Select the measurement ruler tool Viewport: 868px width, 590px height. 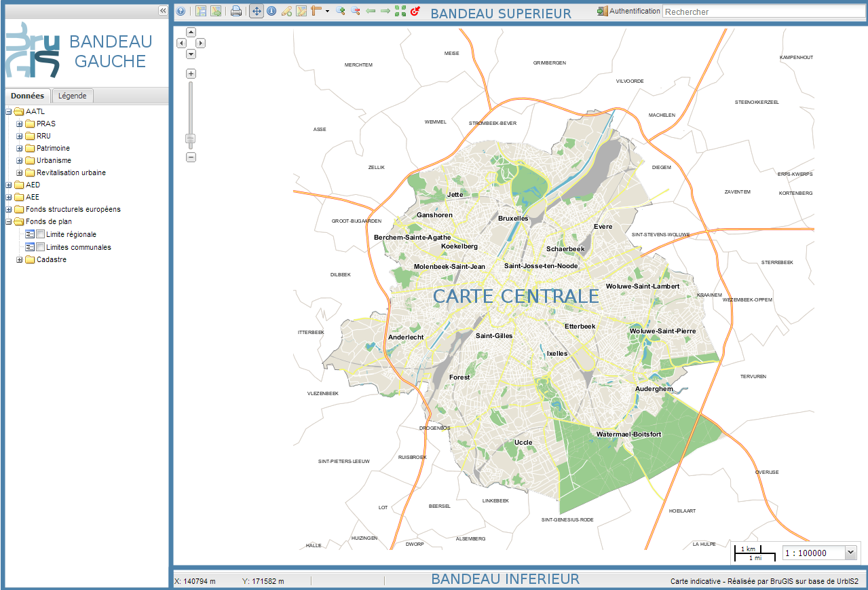(316, 11)
